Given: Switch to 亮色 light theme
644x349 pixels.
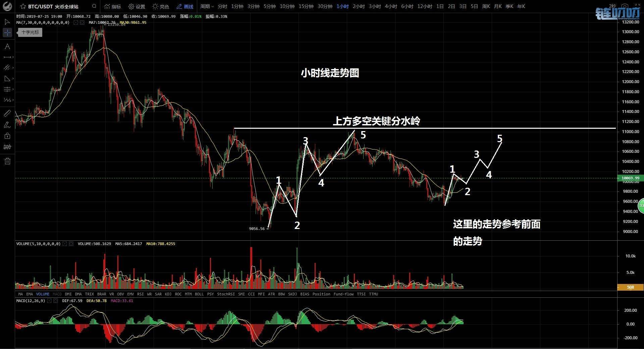Looking at the screenshot, I should (161, 6).
